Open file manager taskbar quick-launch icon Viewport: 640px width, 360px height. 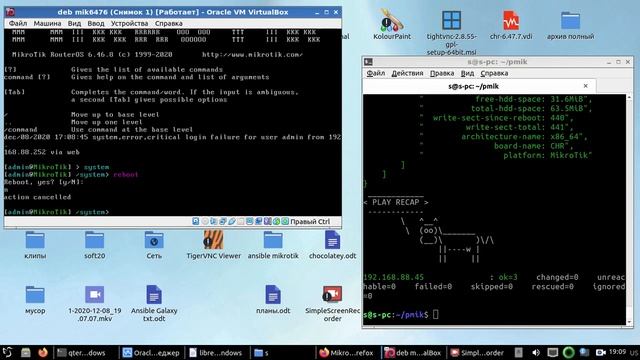(x=26, y=352)
